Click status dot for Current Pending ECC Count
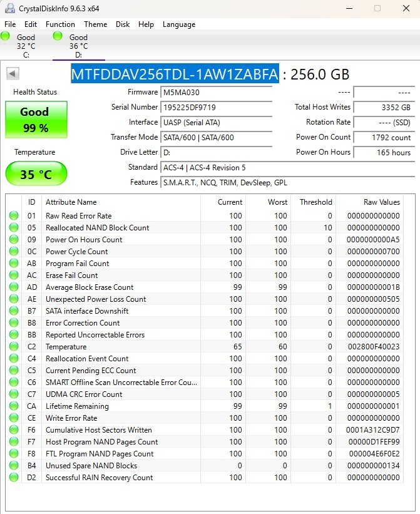Viewport: 420px width, 514px height. coord(14,371)
